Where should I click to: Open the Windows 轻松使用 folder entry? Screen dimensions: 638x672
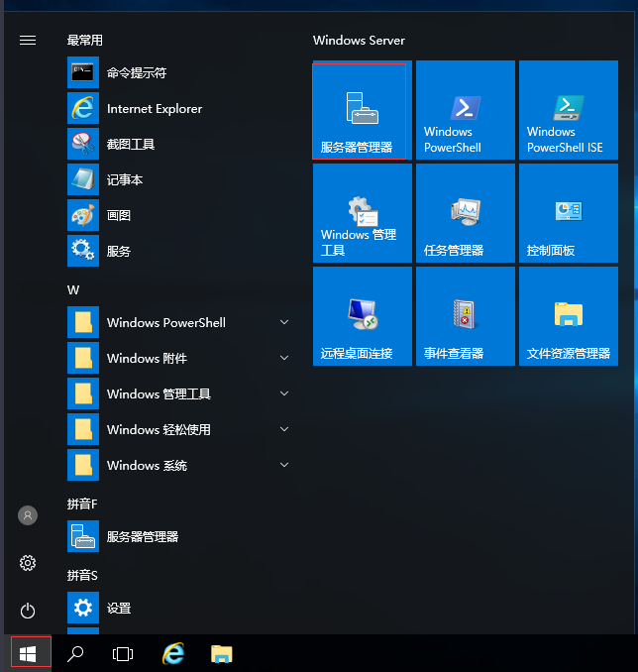[x=180, y=429]
